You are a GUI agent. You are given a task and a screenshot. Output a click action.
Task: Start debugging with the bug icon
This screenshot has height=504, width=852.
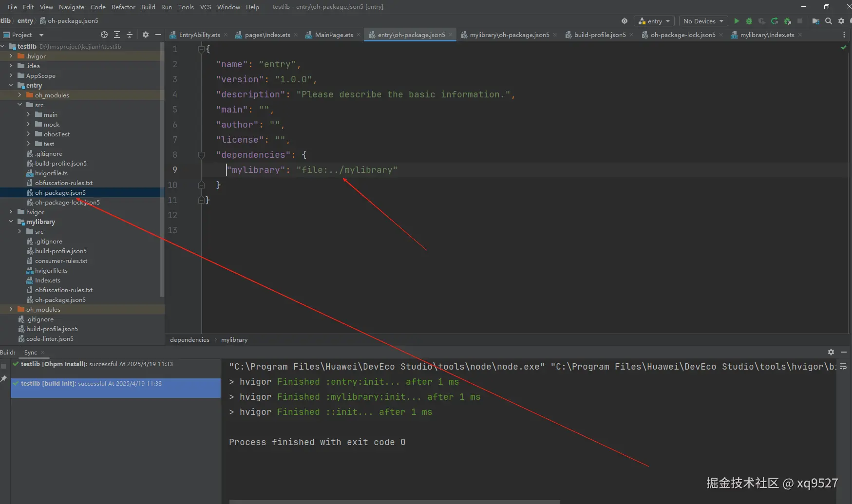pyautogui.click(x=749, y=21)
